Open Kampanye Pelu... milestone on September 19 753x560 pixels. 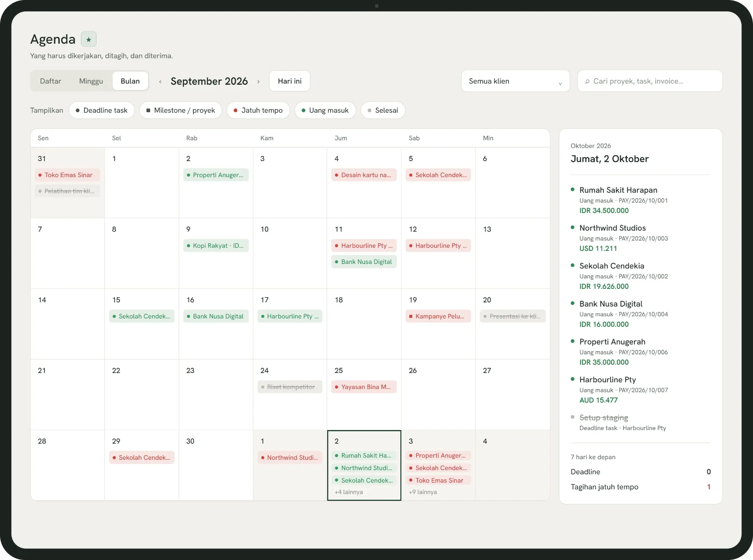click(x=438, y=316)
